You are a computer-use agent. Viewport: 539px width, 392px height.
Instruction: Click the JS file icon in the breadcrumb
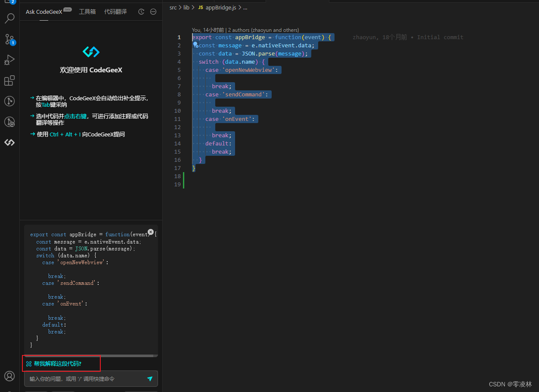coord(200,8)
